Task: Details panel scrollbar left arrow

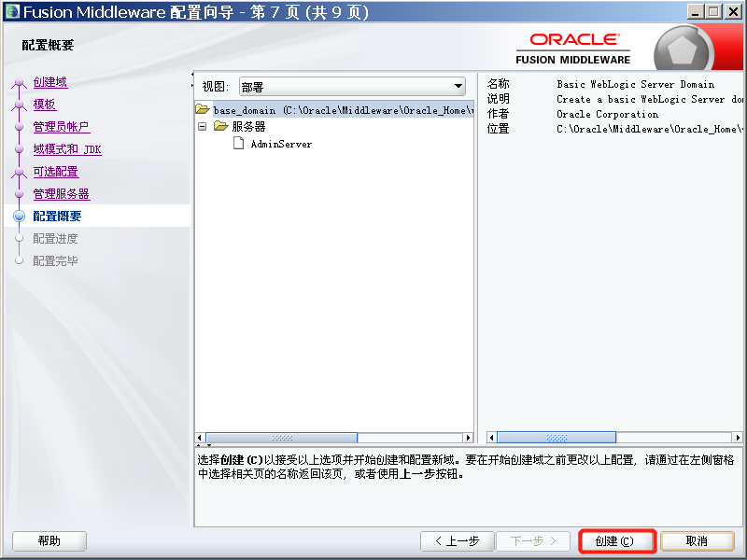Action: (x=492, y=437)
